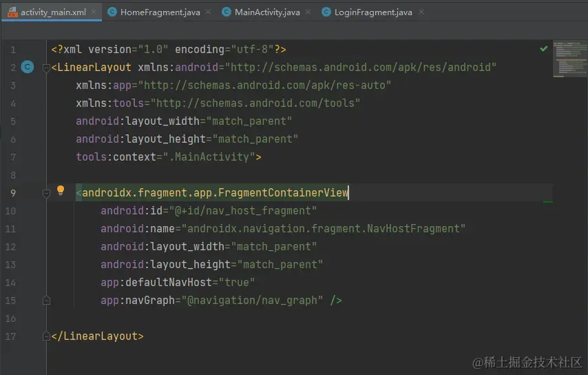
Task: Click the green checkmark inspection indicator
Action: click(x=544, y=48)
